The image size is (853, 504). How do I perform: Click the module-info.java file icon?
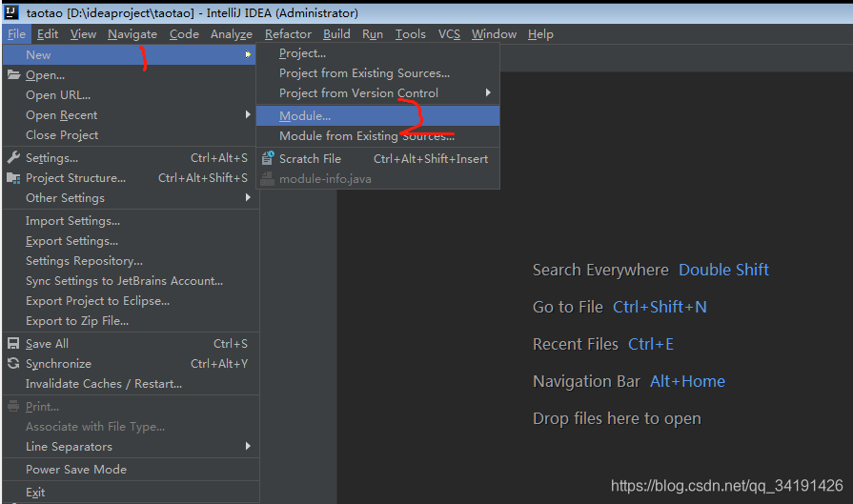tap(267, 178)
